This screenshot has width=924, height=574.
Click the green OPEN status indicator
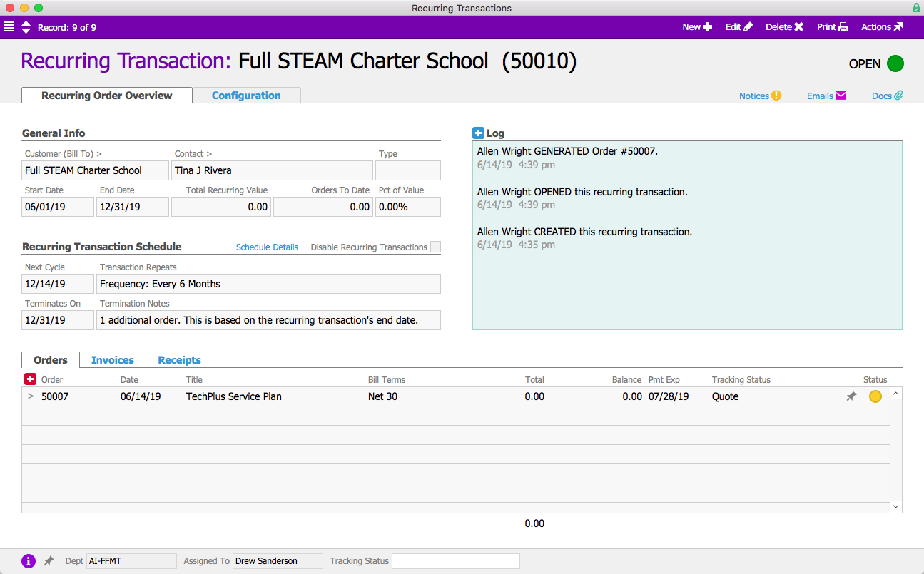[895, 63]
